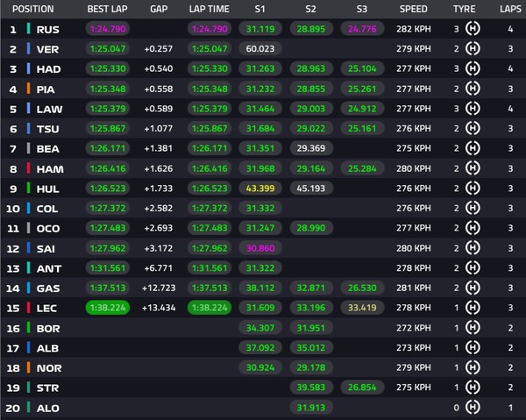The width and height of the screenshot is (526, 420).
Task: Select GAS lap time 1:37.513
Action: (210, 288)
